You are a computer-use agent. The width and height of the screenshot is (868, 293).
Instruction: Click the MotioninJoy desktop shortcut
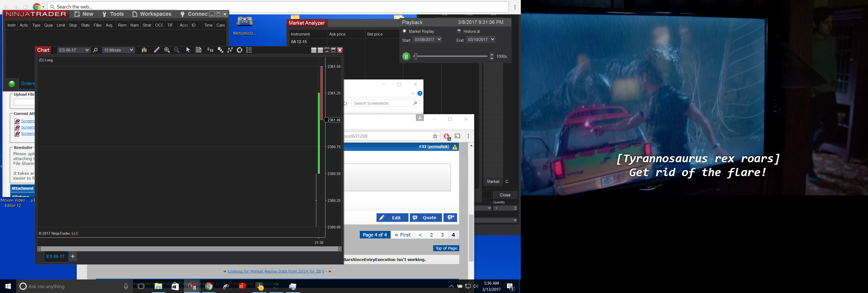245,26
